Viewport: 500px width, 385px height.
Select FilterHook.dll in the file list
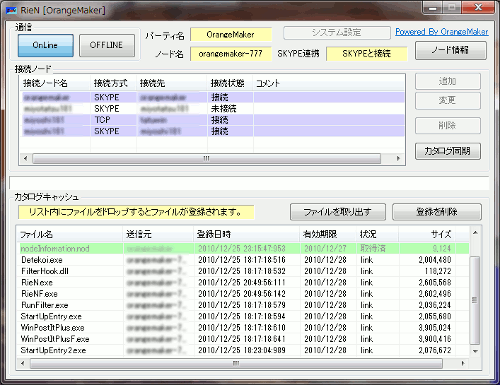pos(243,271)
